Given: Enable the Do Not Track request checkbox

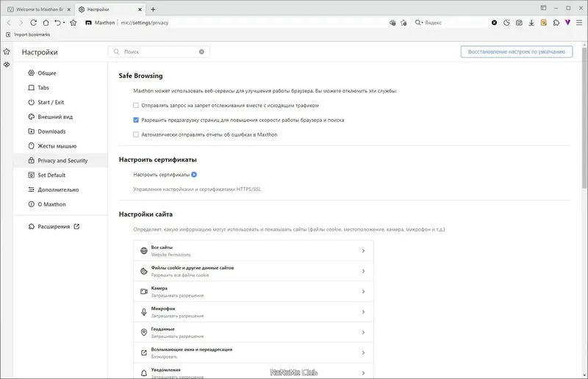Looking at the screenshot, I should 136,106.
